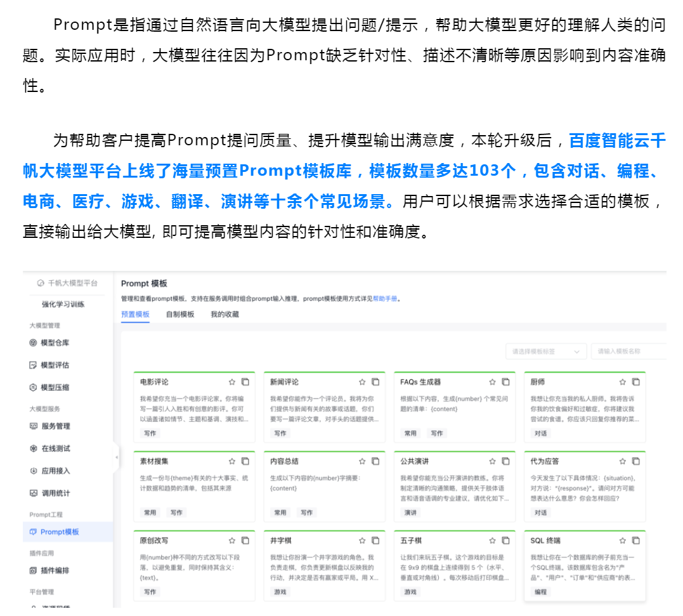
Task: Copy the 代为应答 template
Action: 635,461
